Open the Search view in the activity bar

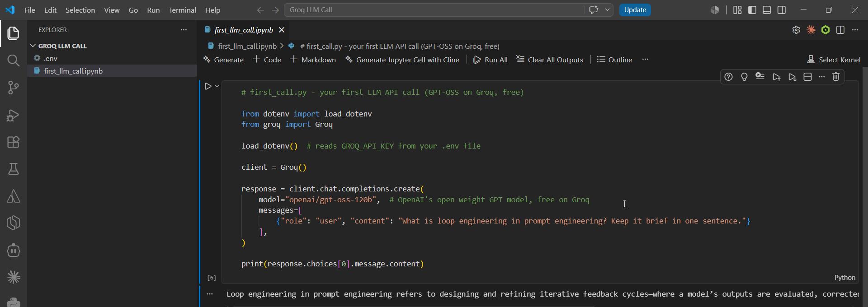point(13,60)
